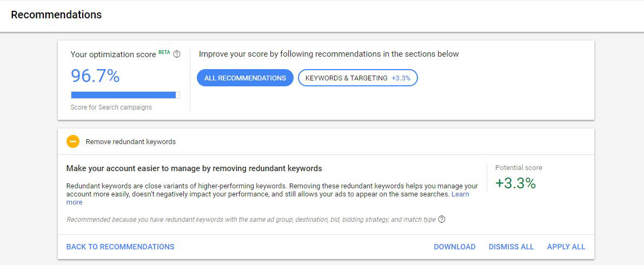644x265 pixels.
Task: Open the Learn more link
Action: [x=460, y=194]
